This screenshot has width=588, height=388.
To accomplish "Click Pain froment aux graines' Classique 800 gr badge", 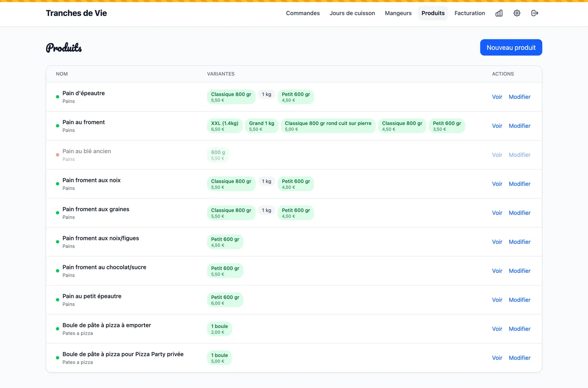I will pos(231,213).
